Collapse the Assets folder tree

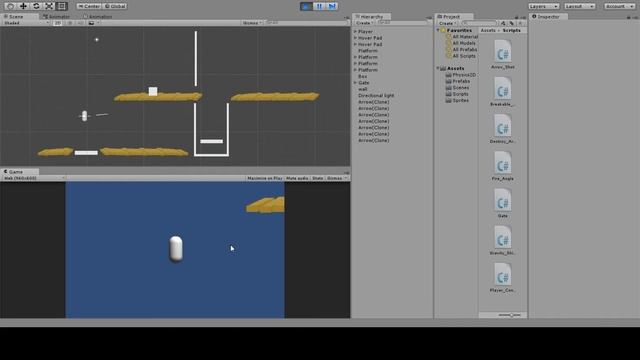tap(438, 68)
